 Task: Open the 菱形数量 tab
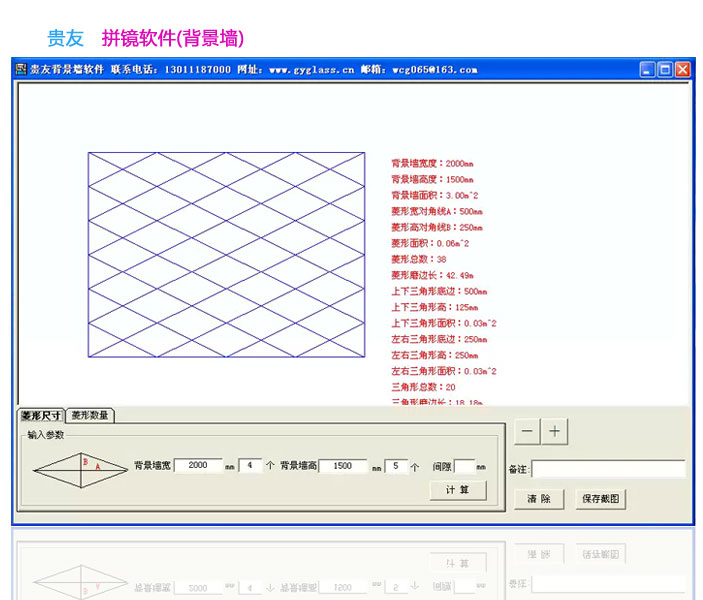click(90, 415)
